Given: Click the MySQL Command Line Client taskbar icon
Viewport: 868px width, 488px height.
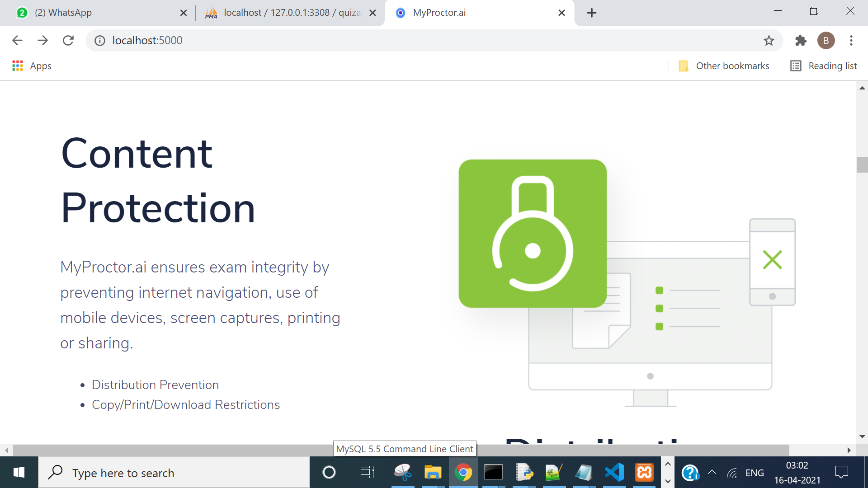Looking at the screenshot, I should 493,473.
